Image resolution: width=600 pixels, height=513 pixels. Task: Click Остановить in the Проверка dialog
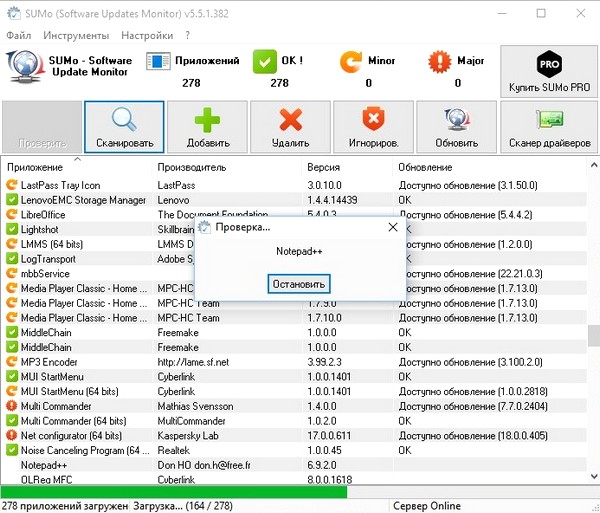(x=299, y=284)
